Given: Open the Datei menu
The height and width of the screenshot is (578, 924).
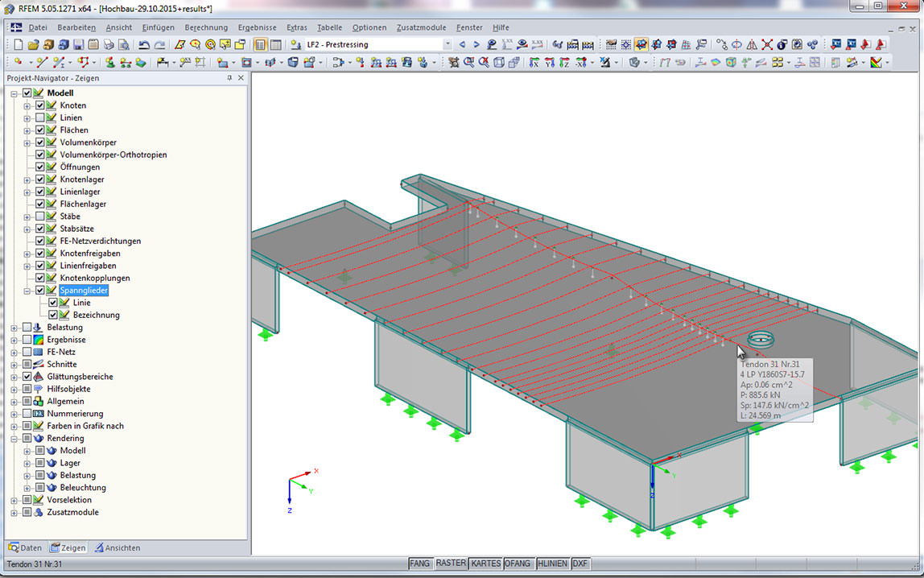Looking at the screenshot, I should point(38,27).
